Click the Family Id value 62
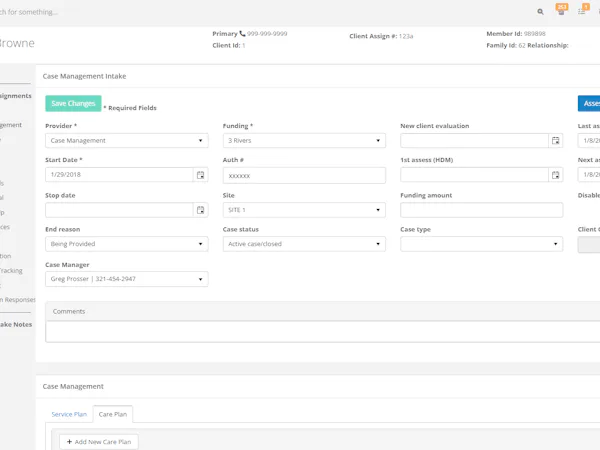 (522, 45)
